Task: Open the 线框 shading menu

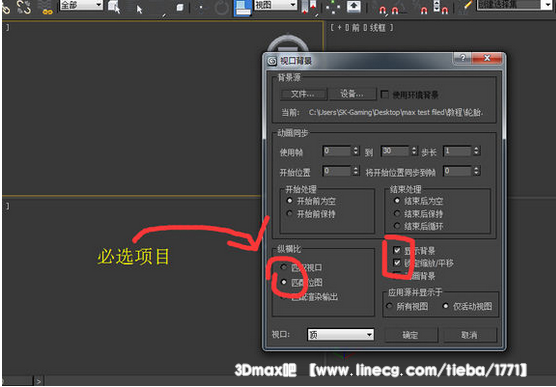Action: pos(377,28)
